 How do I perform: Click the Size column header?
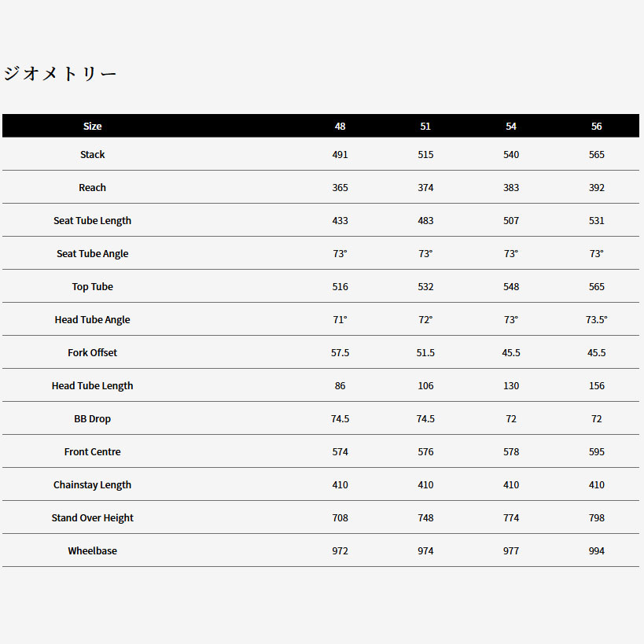pos(92,126)
